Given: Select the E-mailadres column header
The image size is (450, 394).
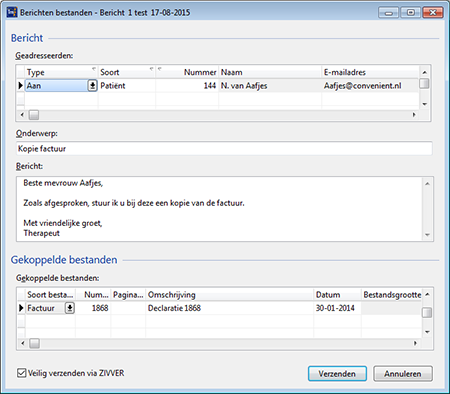Looking at the screenshot, I should tap(370, 72).
